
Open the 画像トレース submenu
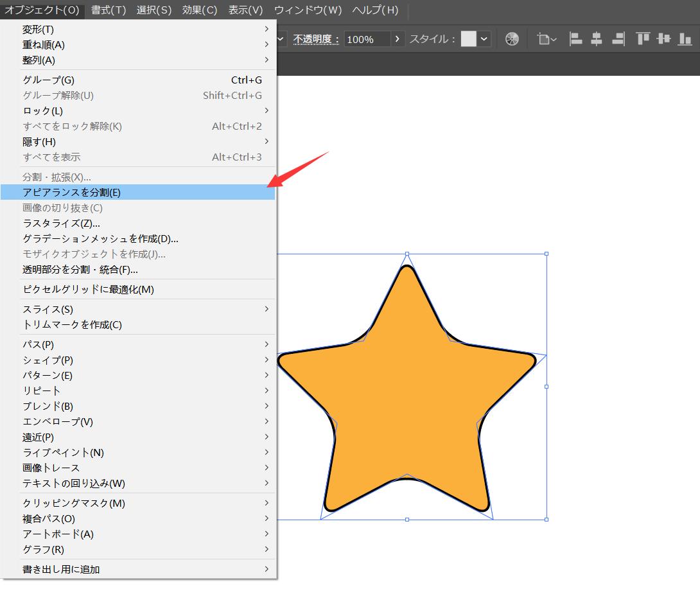pyautogui.click(x=138, y=468)
